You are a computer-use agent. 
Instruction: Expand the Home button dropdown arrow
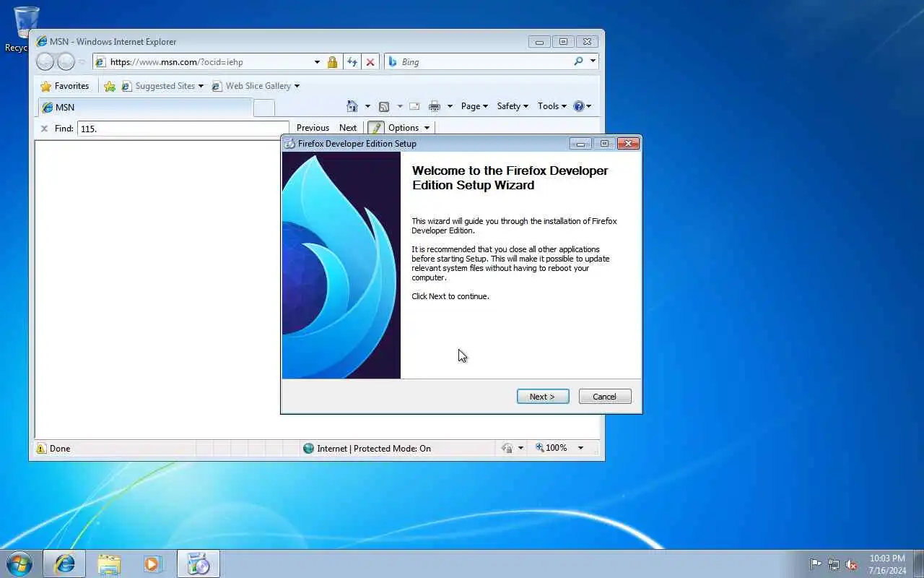tap(367, 106)
